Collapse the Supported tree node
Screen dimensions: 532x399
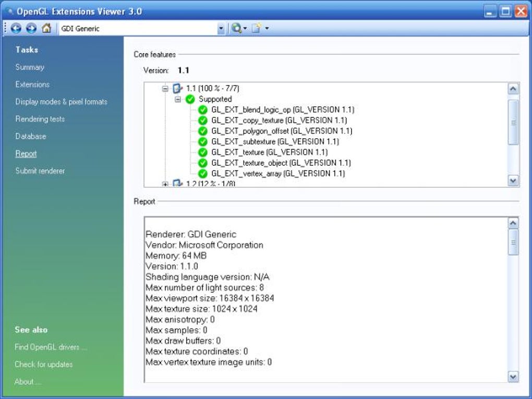point(178,100)
